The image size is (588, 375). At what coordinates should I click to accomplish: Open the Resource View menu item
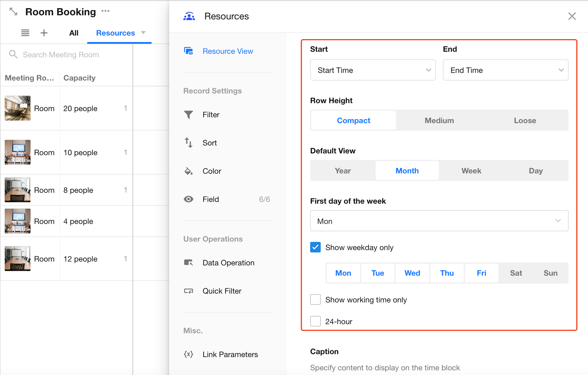tap(228, 51)
